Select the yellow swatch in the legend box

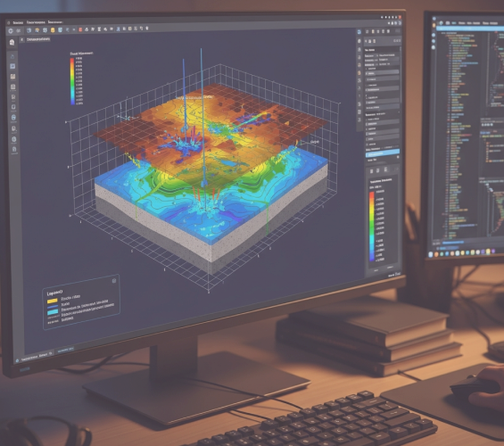(x=52, y=301)
